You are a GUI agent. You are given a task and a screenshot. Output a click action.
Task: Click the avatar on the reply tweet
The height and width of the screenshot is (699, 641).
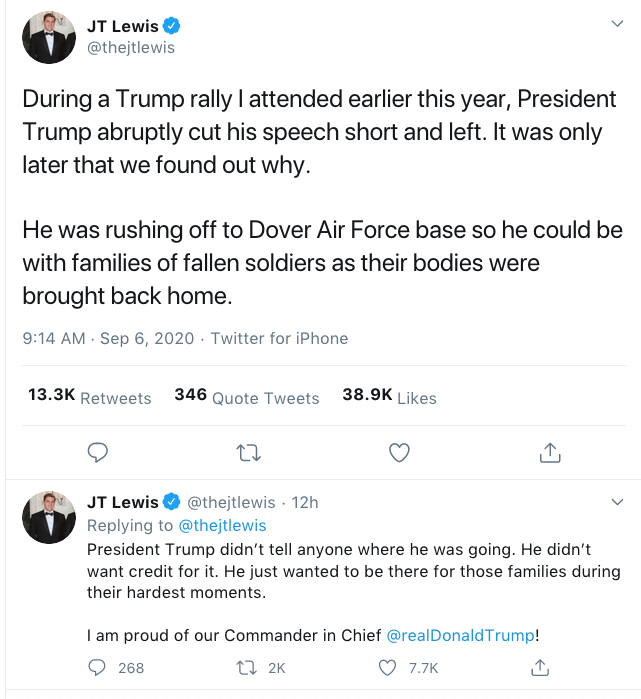click(x=49, y=517)
